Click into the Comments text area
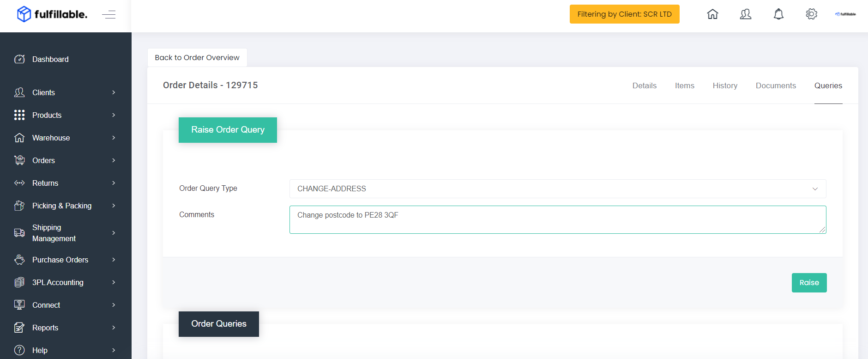Screen dimensions: 868x359 558,219
